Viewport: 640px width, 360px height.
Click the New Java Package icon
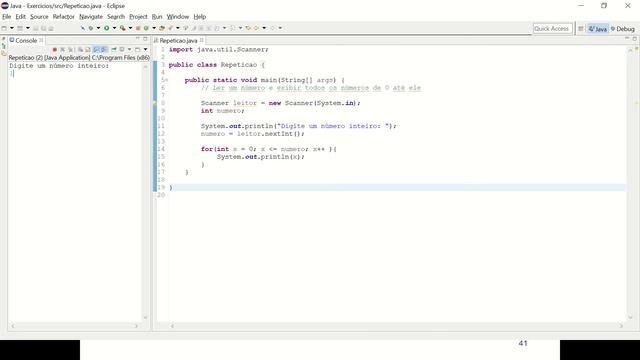[x=138, y=28]
